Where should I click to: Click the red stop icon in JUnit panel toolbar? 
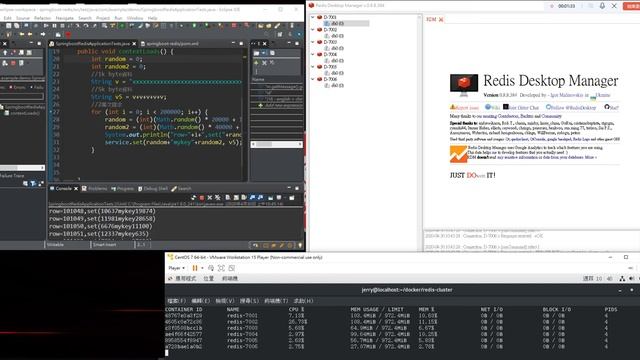coord(13,63)
